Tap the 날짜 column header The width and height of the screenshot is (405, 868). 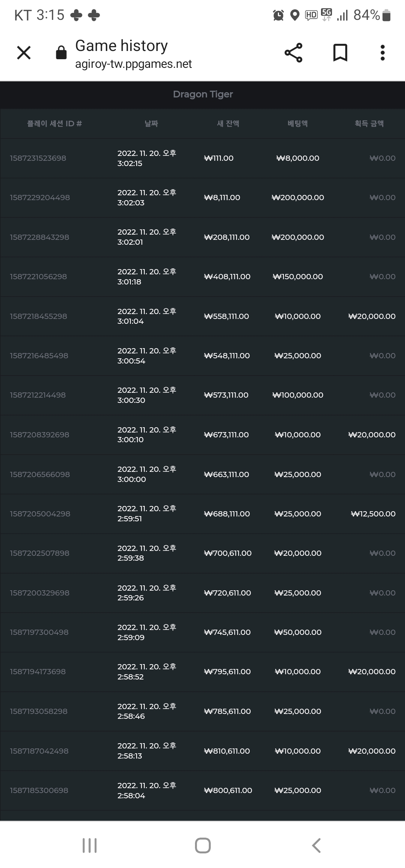[151, 123]
